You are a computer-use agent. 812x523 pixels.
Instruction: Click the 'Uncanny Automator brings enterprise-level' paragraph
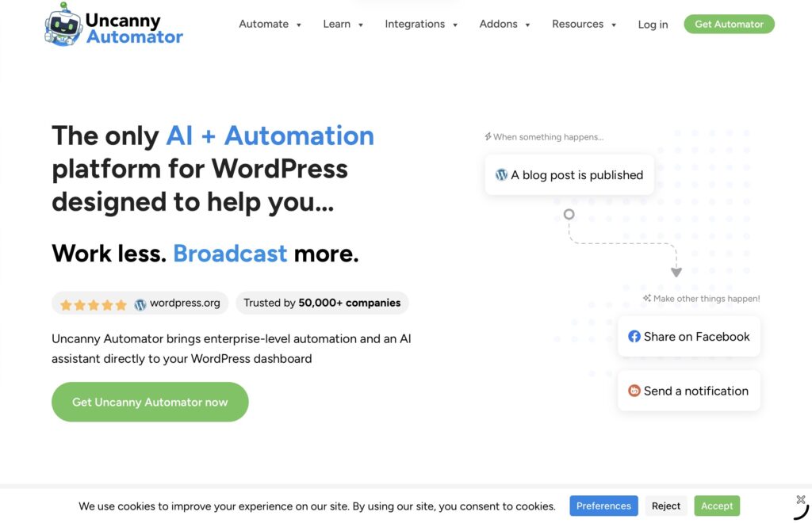click(232, 349)
